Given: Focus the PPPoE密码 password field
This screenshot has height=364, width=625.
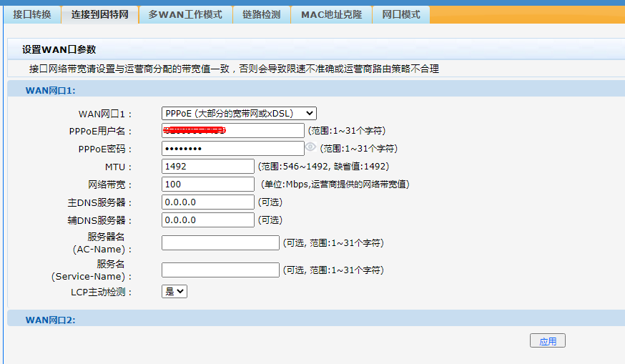Looking at the screenshot, I should tap(233, 149).
